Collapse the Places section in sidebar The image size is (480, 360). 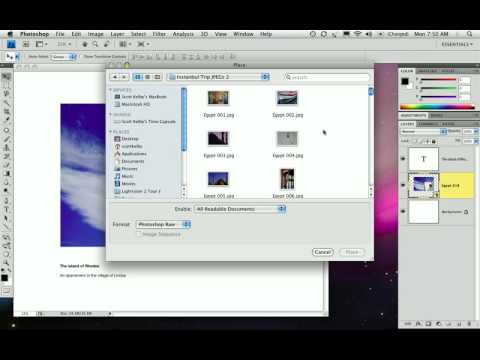(111, 132)
